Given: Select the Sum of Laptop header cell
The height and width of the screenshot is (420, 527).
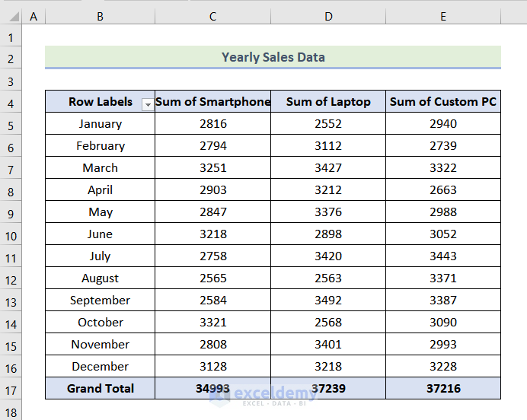Looking at the screenshot, I should click(x=328, y=102).
